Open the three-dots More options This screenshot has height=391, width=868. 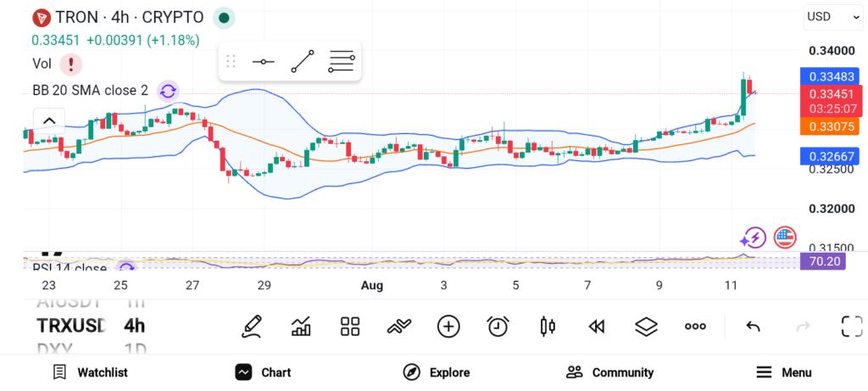click(695, 327)
